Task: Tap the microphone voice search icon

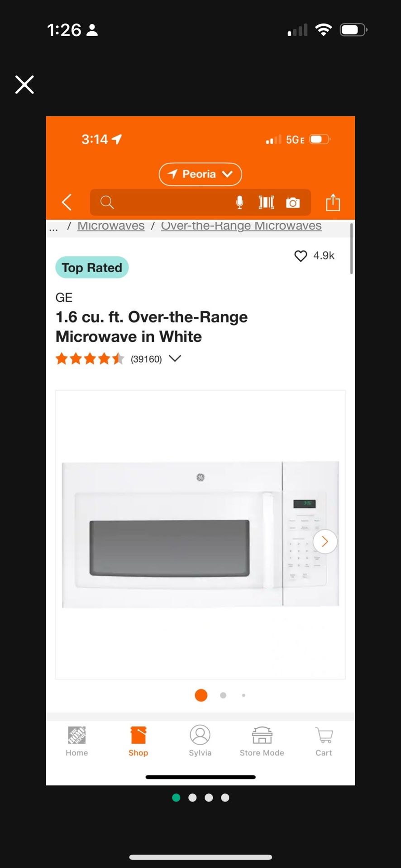Action: coord(240,203)
